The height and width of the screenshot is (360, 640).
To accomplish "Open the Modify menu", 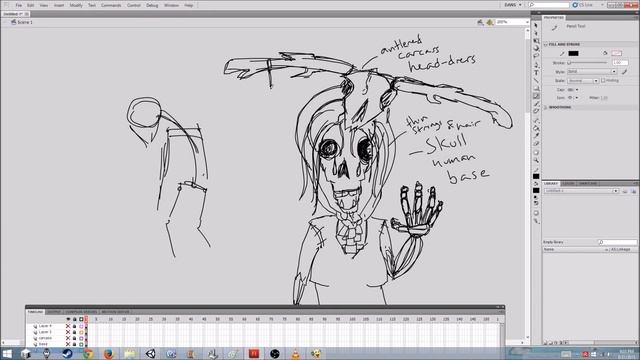I will (x=76, y=5).
